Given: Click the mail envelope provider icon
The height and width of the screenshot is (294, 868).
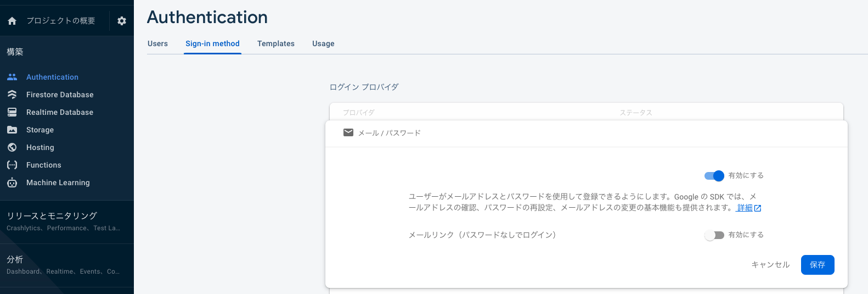Looking at the screenshot, I should coord(348,132).
